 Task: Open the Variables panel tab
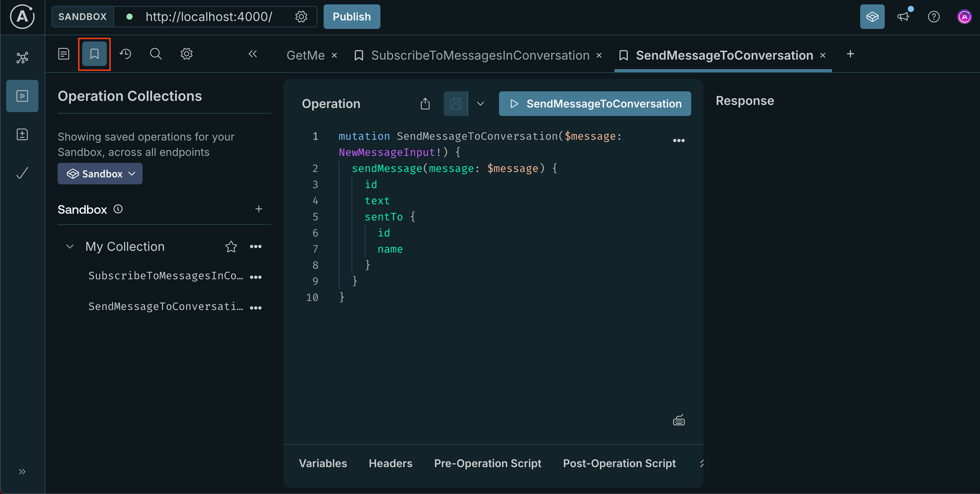[x=323, y=463]
